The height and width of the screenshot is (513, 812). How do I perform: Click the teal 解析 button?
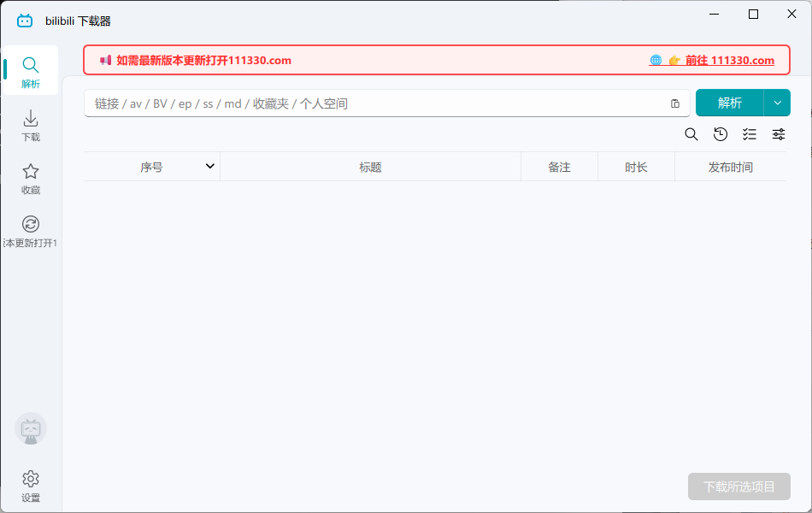(x=730, y=103)
